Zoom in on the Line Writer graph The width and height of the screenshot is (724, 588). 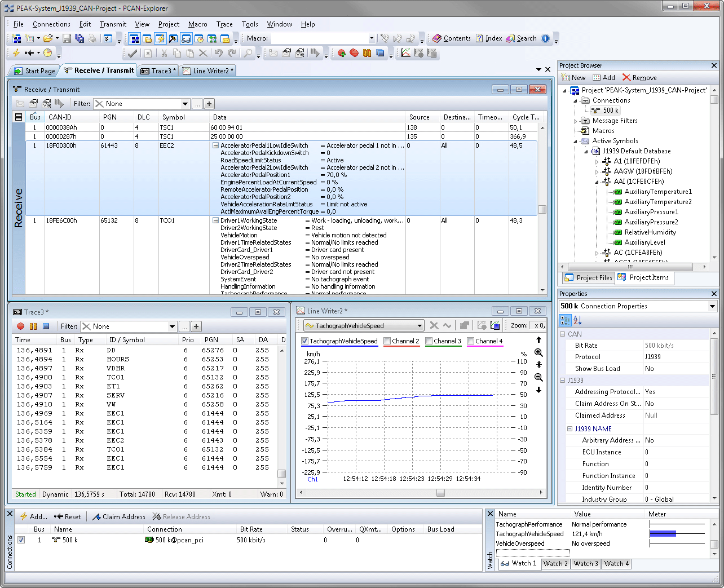coord(538,353)
